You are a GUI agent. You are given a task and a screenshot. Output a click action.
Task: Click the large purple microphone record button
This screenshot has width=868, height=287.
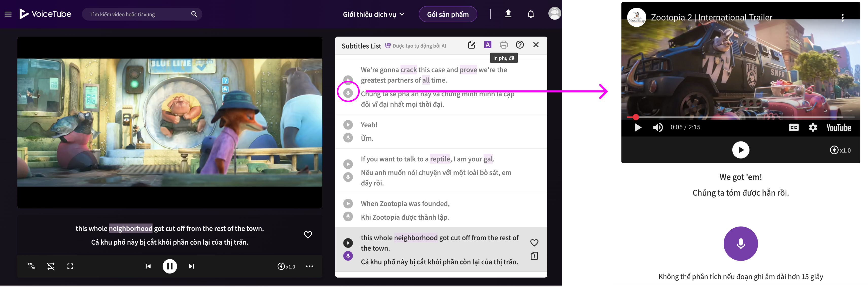coord(740,244)
